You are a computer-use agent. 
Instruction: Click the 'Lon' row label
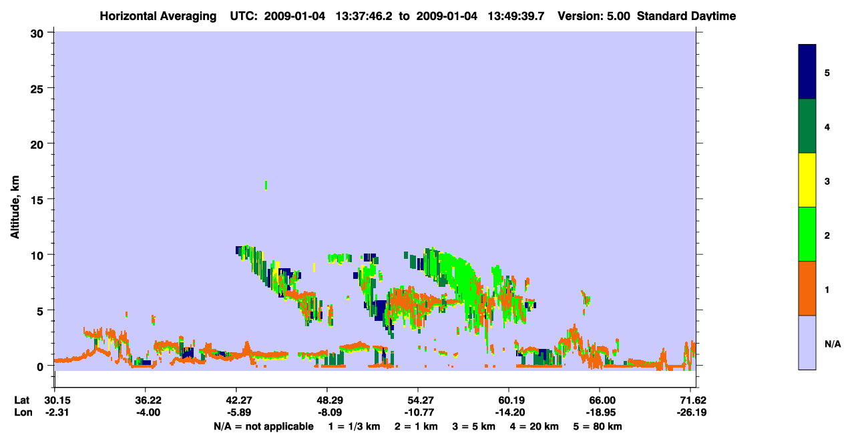tap(22, 412)
